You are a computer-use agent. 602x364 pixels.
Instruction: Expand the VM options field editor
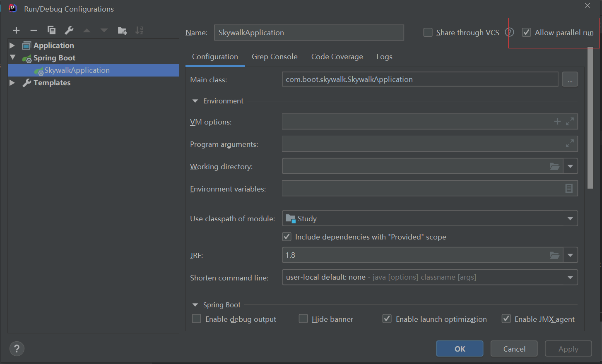point(570,121)
